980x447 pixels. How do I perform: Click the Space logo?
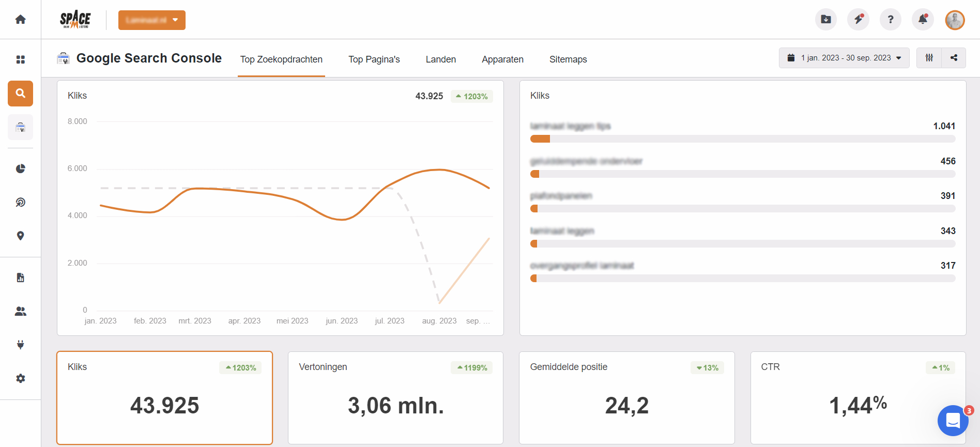tap(75, 20)
